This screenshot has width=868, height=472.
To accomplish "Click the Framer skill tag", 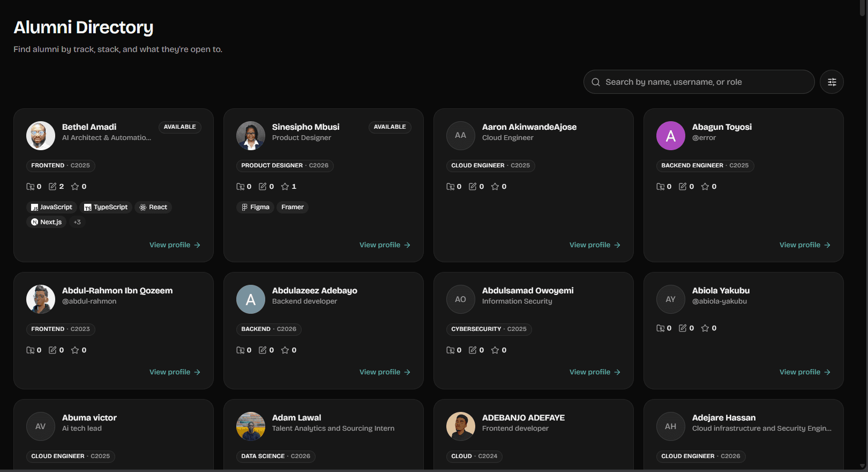I will (293, 207).
